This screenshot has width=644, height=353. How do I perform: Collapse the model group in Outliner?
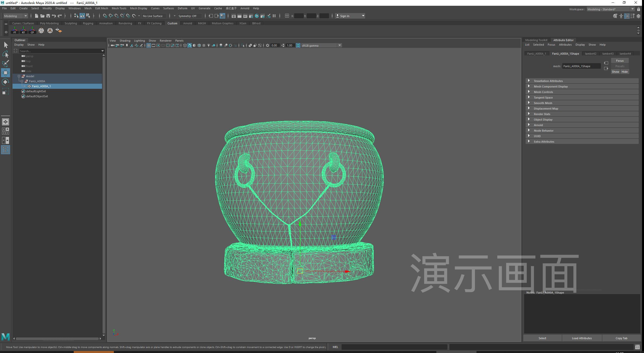coord(19,76)
